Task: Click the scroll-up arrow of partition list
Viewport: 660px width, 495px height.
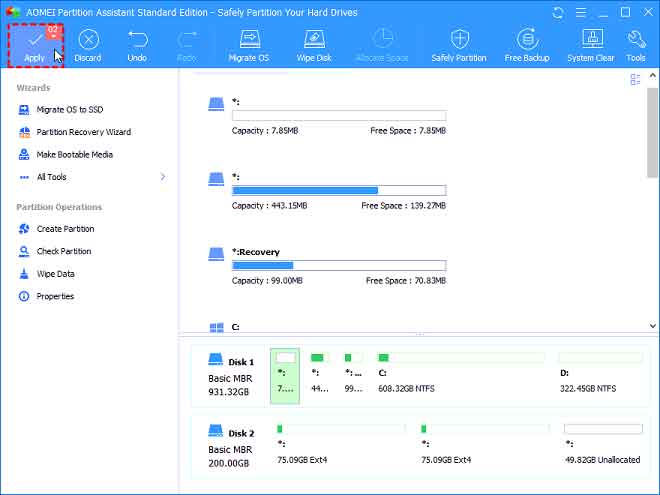Action: click(x=652, y=75)
